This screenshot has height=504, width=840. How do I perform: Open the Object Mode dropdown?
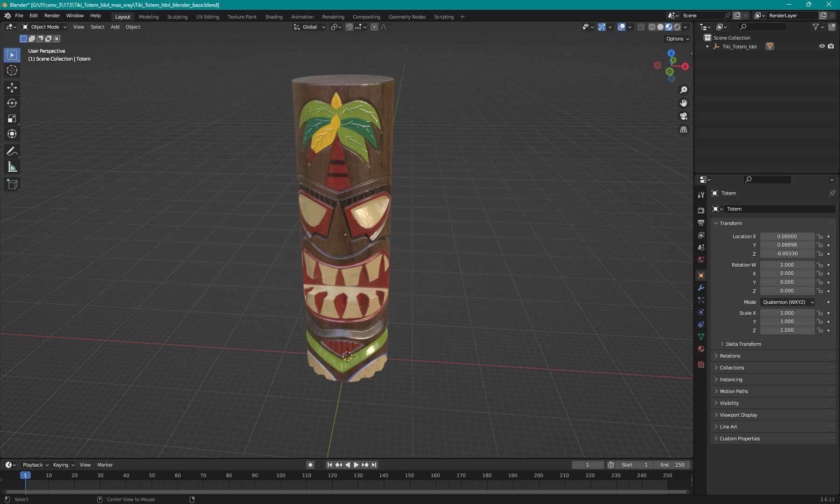coord(45,27)
